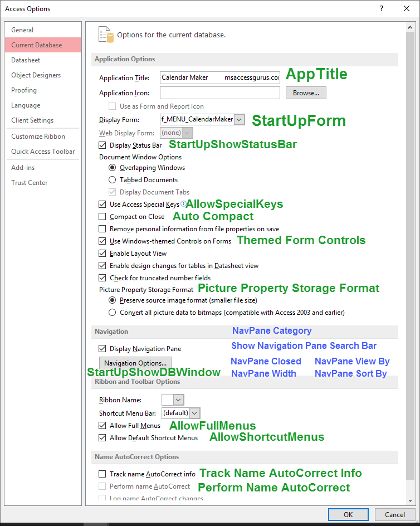Confirm with the OK button
This screenshot has height=526, width=420.
348,515
